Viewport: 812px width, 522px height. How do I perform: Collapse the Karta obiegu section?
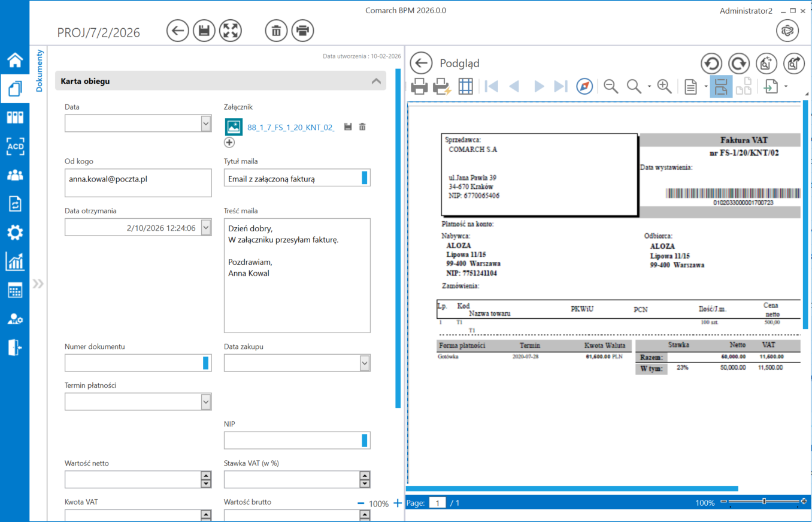tap(376, 81)
